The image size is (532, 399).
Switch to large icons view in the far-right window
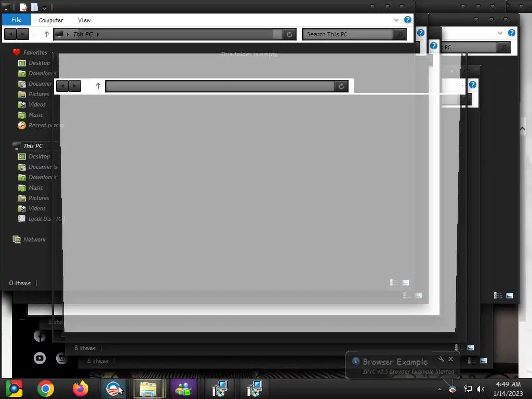click(x=510, y=296)
